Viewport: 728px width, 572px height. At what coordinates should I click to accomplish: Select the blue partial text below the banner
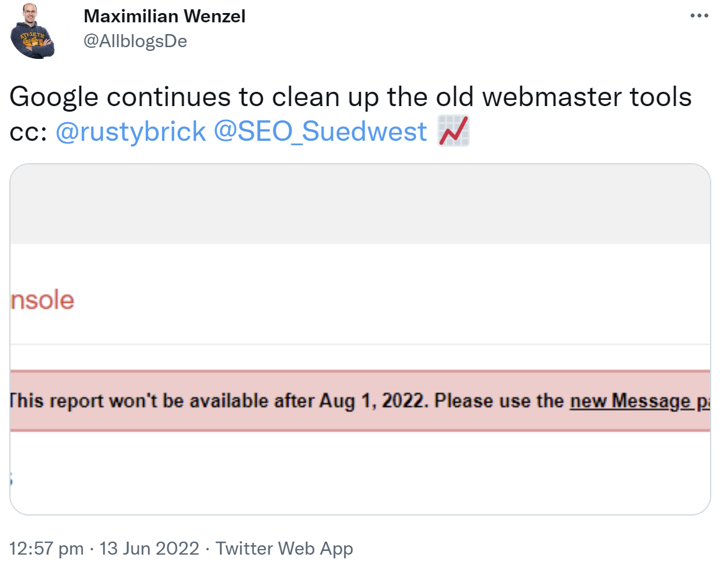tap(11, 479)
